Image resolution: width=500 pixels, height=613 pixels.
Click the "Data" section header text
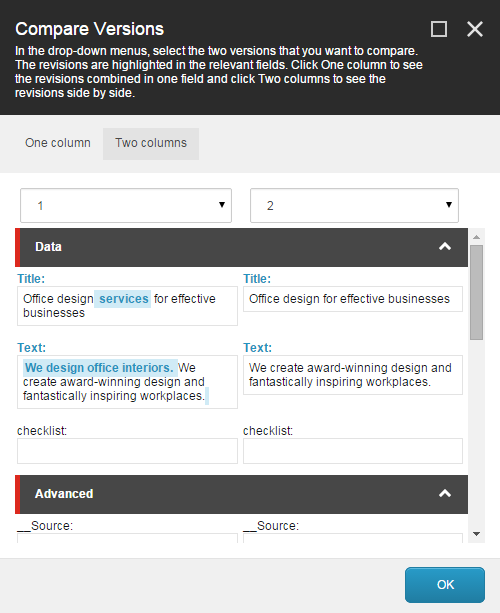point(48,247)
